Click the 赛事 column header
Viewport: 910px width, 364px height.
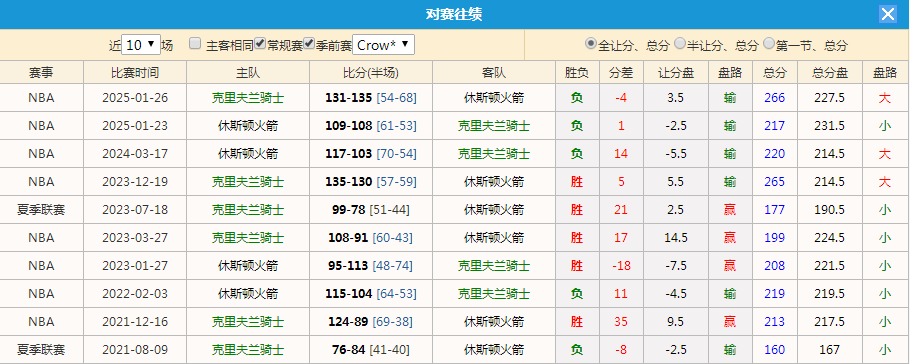[x=42, y=73]
